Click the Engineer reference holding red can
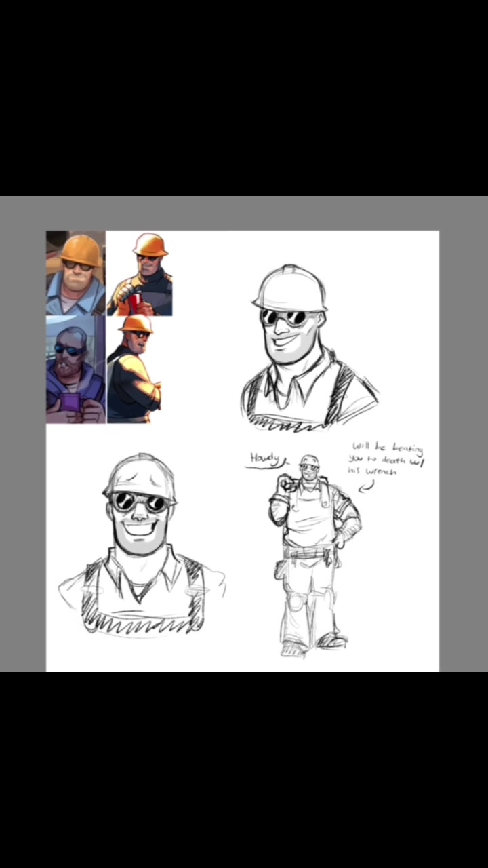Viewport: 488px width, 868px height. (x=140, y=273)
